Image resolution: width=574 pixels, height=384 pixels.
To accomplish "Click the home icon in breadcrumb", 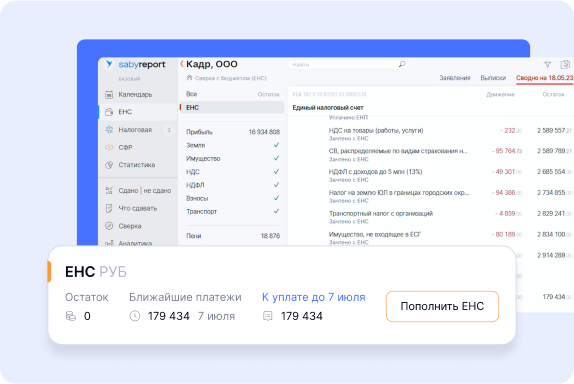I will [189, 78].
